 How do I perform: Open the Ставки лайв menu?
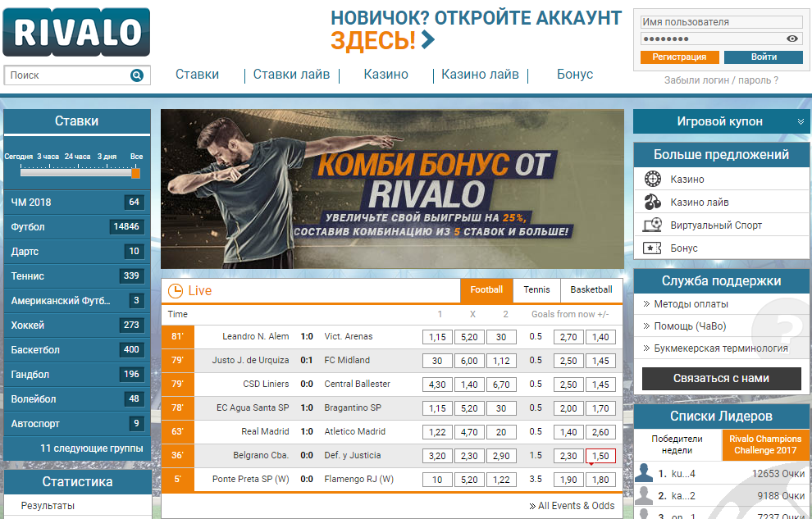(291, 75)
